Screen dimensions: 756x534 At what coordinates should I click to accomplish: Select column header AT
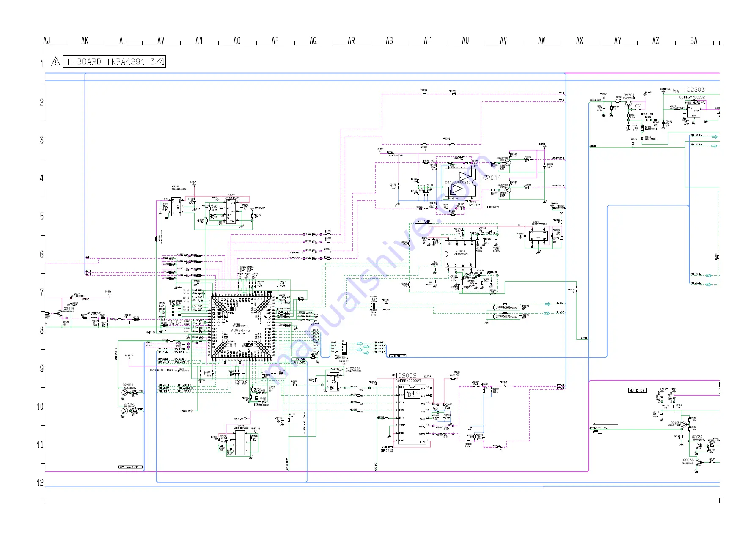pos(427,41)
